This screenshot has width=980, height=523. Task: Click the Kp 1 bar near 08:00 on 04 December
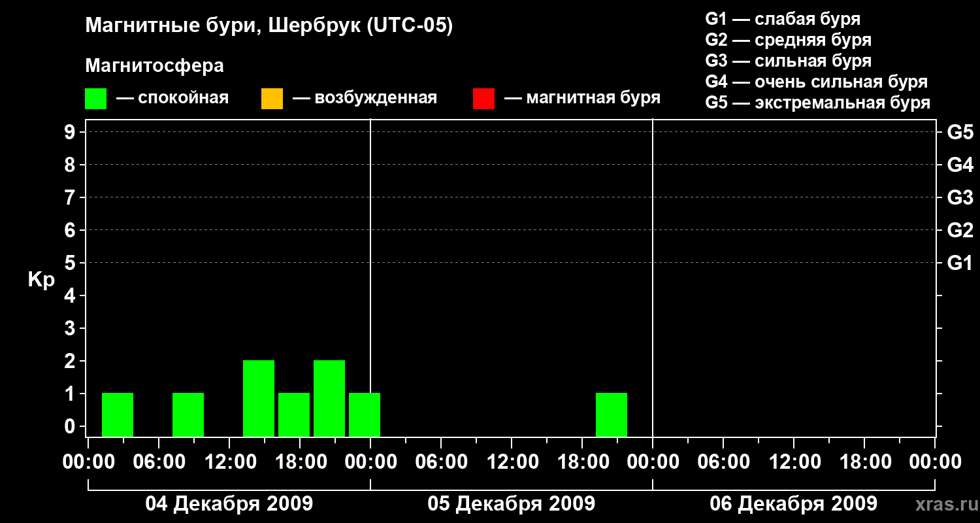click(x=188, y=414)
